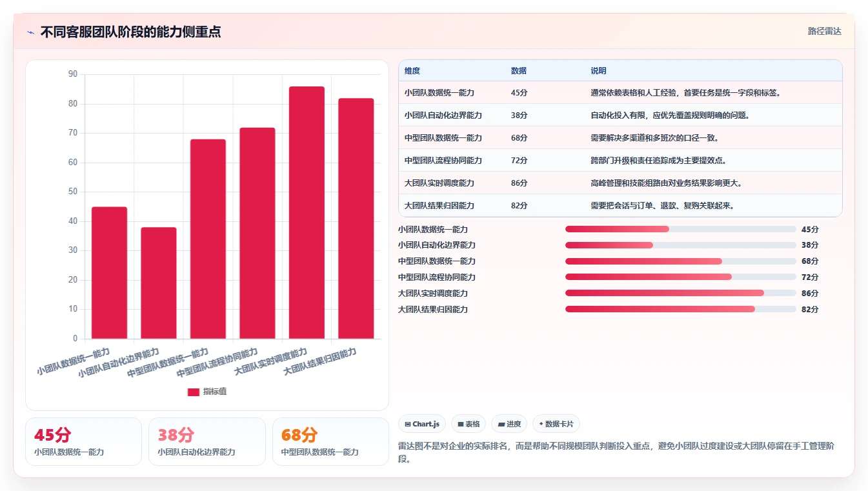
Task: Click the y-axis tick value 90
Action: tap(72, 74)
